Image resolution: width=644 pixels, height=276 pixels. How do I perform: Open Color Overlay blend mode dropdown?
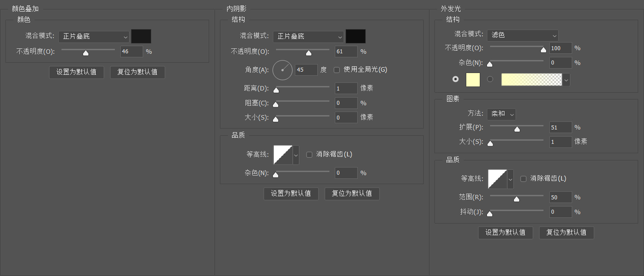(x=94, y=36)
